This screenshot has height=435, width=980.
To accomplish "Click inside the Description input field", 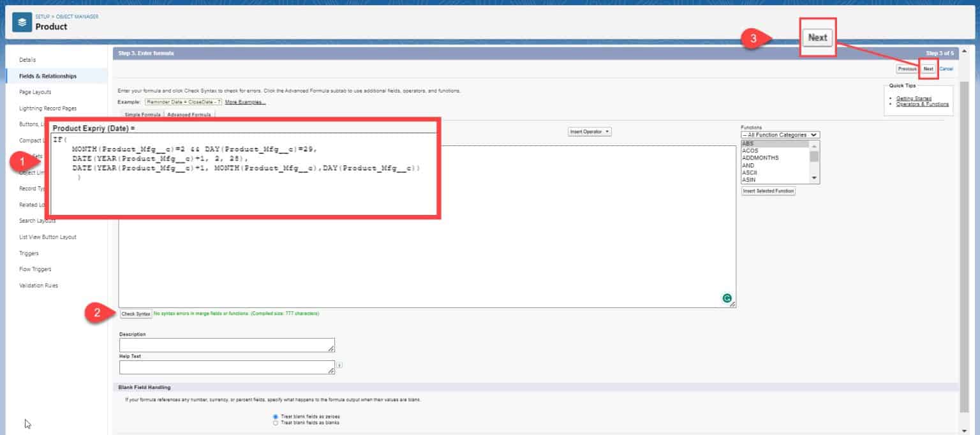I will click(226, 344).
